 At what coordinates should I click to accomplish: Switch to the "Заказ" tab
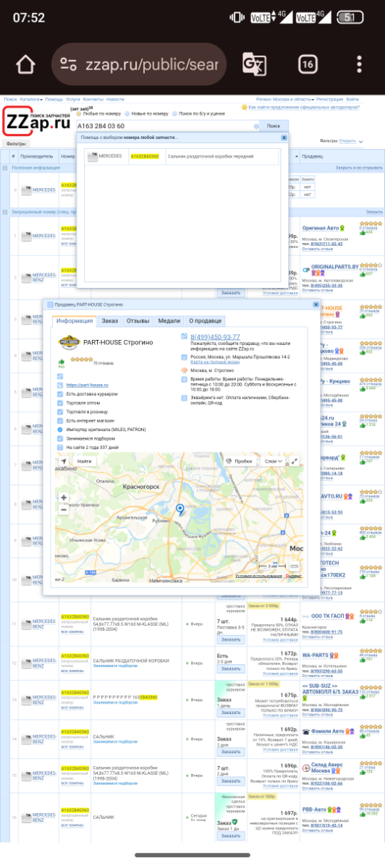coord(109,321)
